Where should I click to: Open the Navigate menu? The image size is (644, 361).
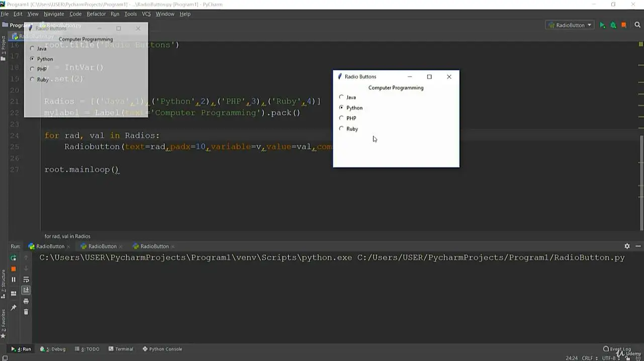(54, 14)
